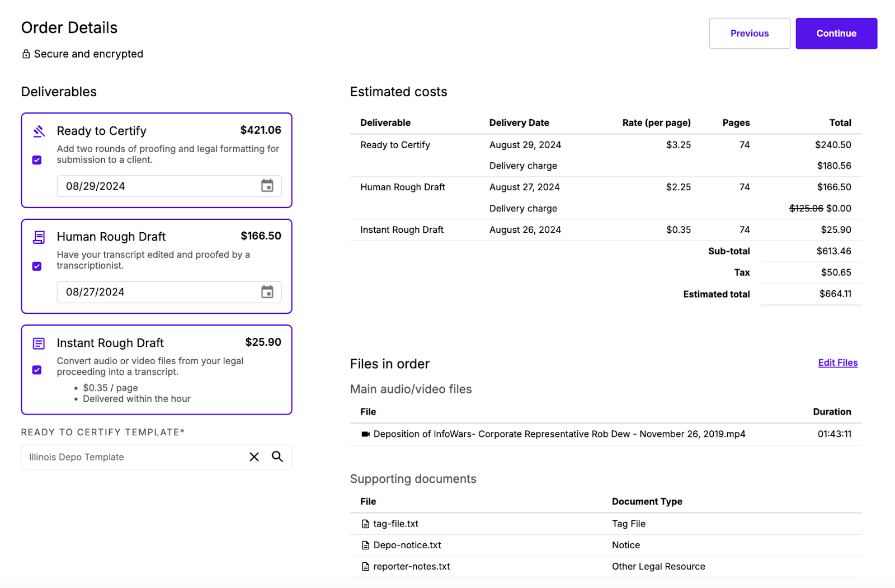
Task: Click the $180.56 delivery charge amount
Action: [x=834, y=166]
